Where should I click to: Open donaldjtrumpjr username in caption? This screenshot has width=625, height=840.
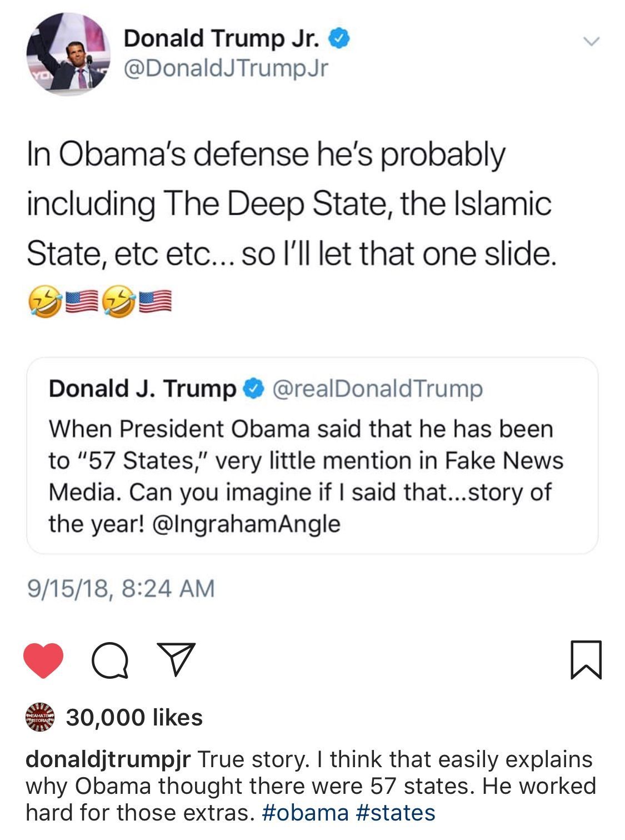tap(108, 759)
